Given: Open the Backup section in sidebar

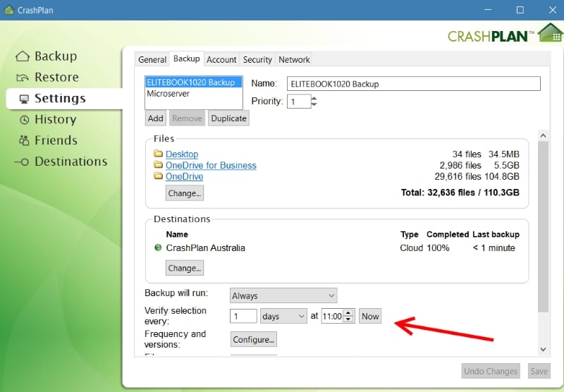Looking at the screenshot, I should [56, 56].
